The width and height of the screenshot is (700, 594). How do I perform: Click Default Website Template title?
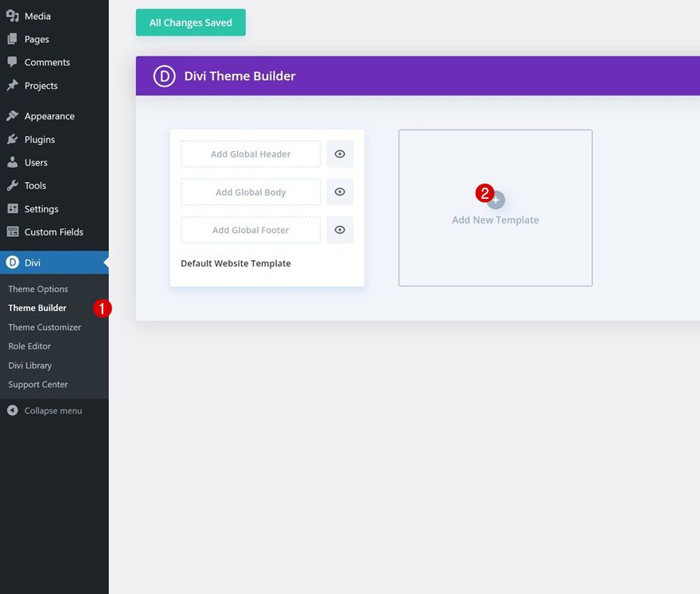pos(235,263)
